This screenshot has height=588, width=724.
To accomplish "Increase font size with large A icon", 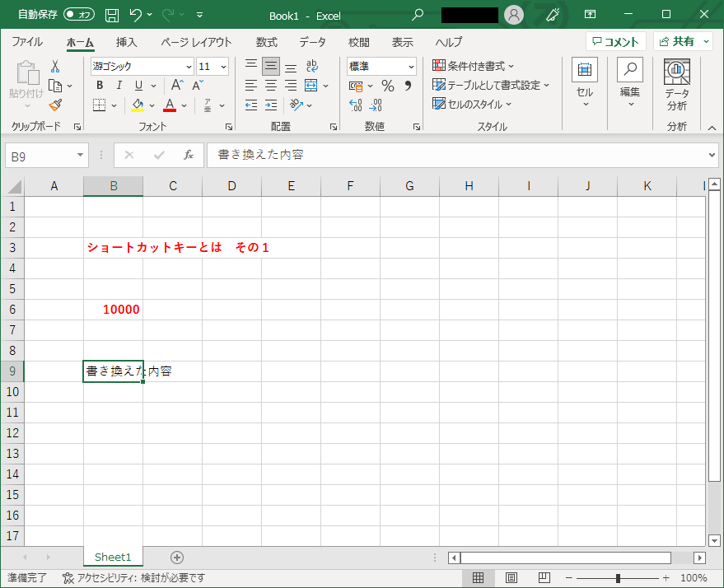I will (x=177, y=86).
